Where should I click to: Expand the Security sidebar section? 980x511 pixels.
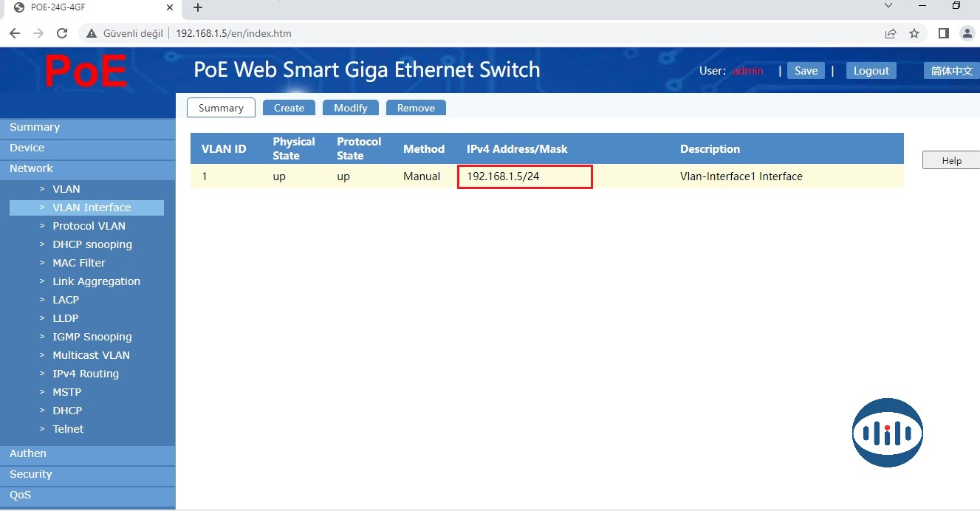[31, 474]
